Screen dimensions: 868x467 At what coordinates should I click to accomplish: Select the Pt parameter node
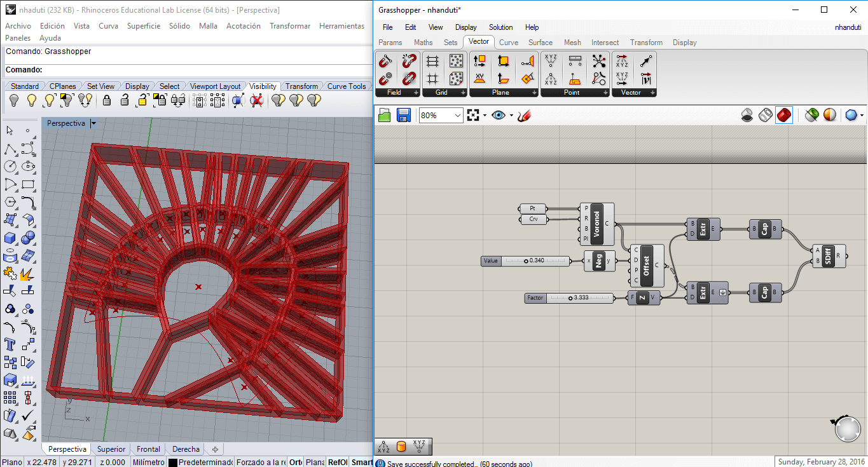pos(533,208)
